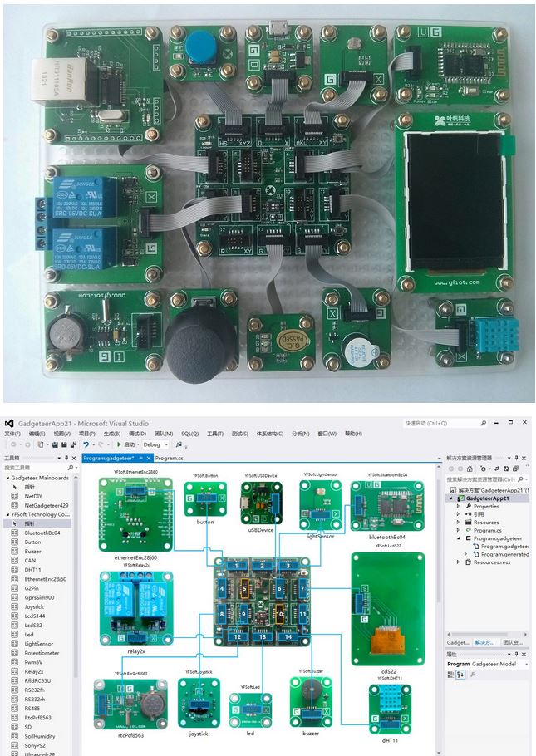Collapse the Program.gadgeteer node in Solution Explorer
536x756 pixels.
coord(458,538)
